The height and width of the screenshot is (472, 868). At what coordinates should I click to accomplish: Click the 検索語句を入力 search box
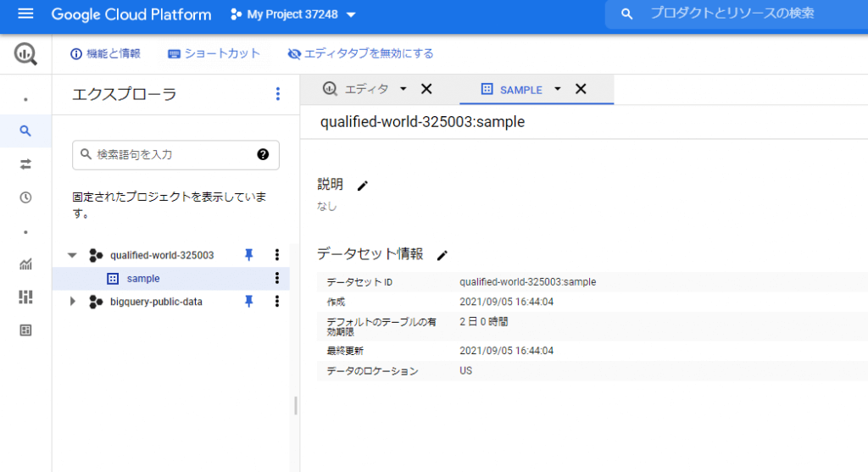175,154
